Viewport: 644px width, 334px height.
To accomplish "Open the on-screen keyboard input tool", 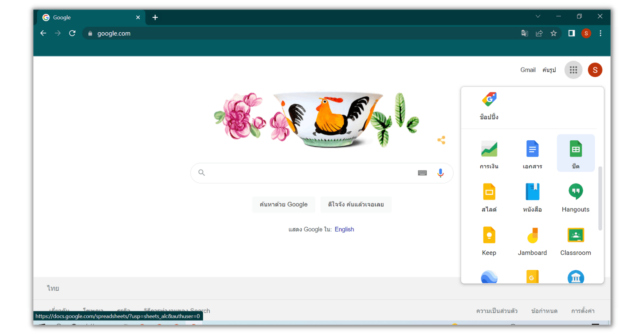I will (422, 173).
